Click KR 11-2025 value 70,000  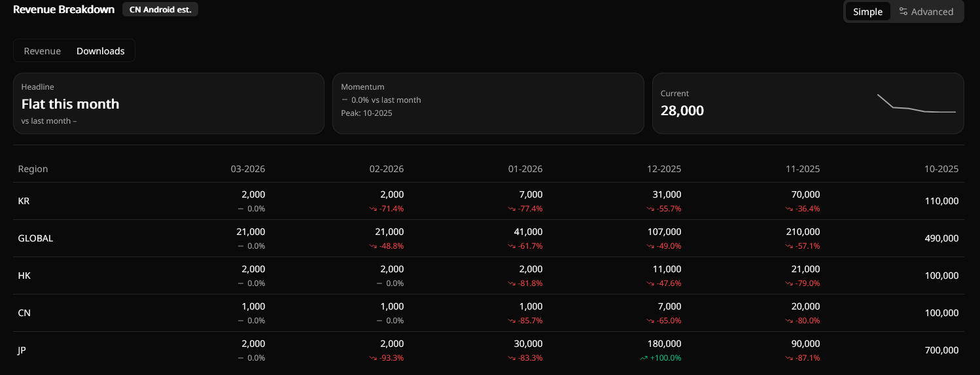coord(805,194)
